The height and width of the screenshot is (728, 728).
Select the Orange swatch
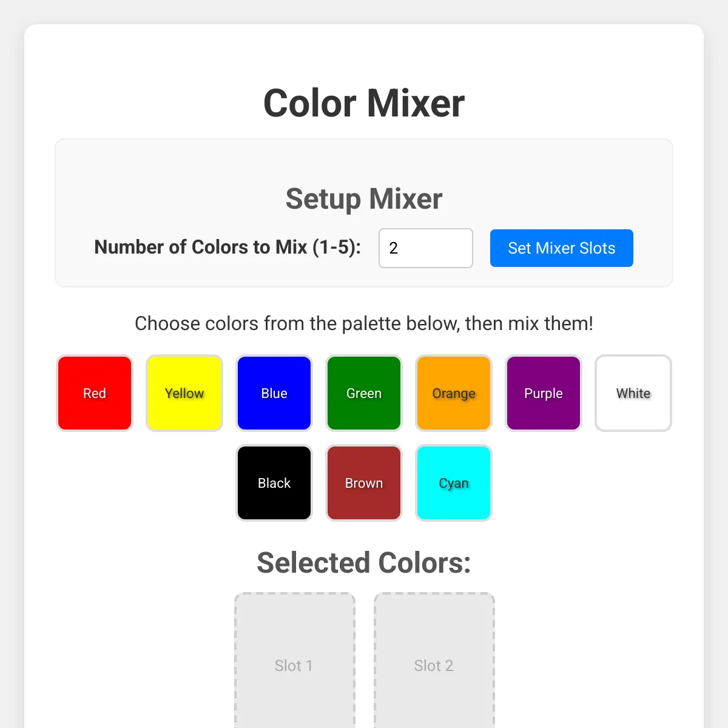[x=454, y=393]
